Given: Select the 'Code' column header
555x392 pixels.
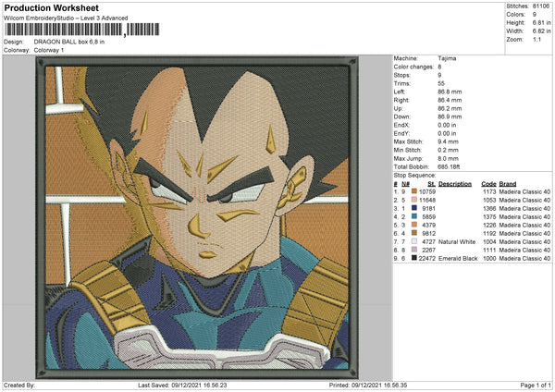Looking at the screenshot, I should (488, 184).
